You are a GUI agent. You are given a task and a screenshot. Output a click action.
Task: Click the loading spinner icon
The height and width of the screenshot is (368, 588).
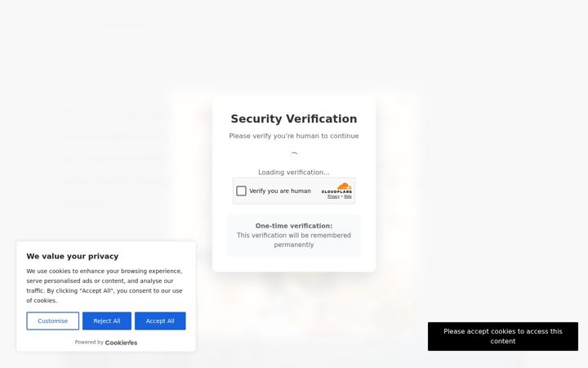pos(294,155)
